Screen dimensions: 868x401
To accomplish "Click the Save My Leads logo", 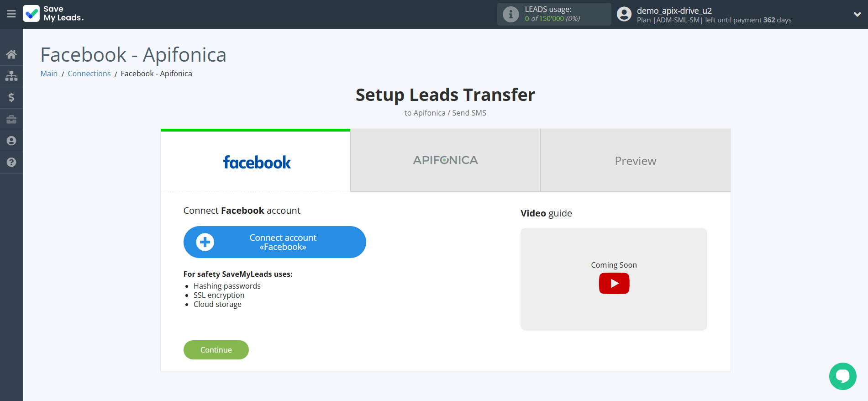I will tap(53, 14).
